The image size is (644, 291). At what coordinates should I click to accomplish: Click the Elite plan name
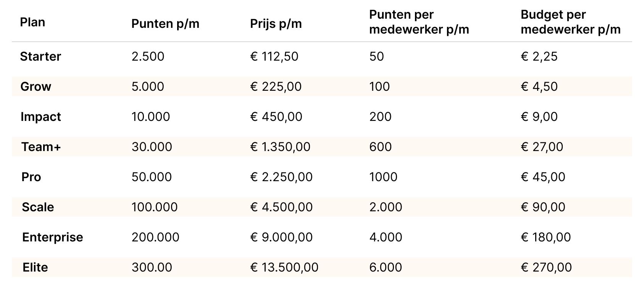pos(35,267)
